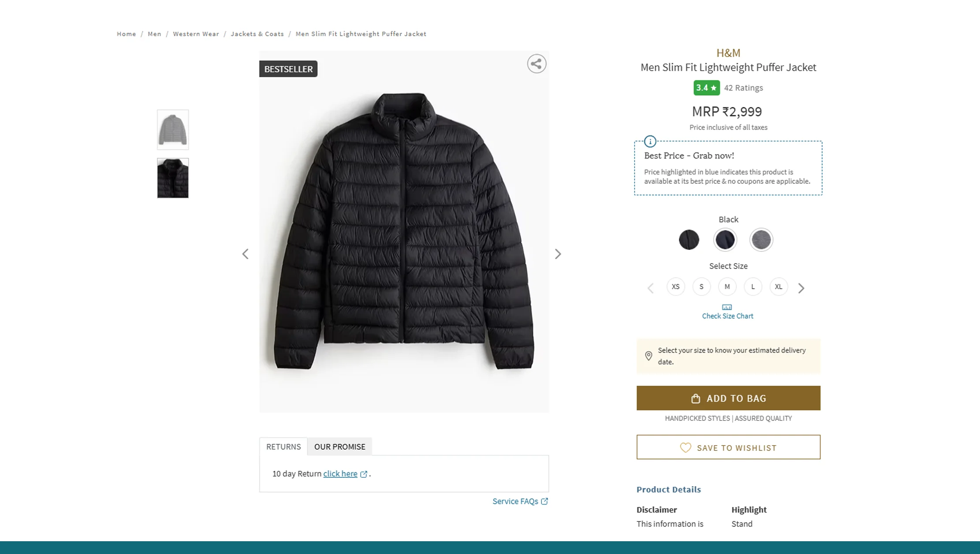View the grey jacket thumbnail
This screenshot has width=980, height=554.
click(173, 130)
